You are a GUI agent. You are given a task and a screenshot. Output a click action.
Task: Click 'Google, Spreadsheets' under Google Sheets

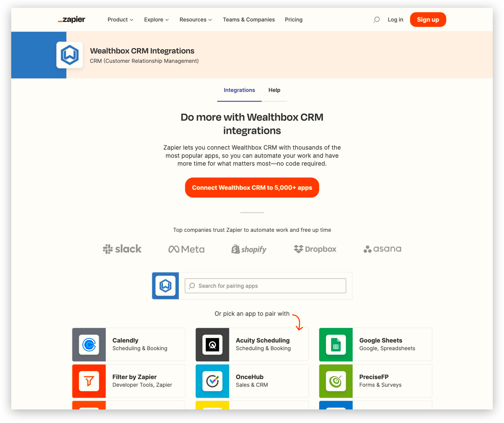[387, 348]
